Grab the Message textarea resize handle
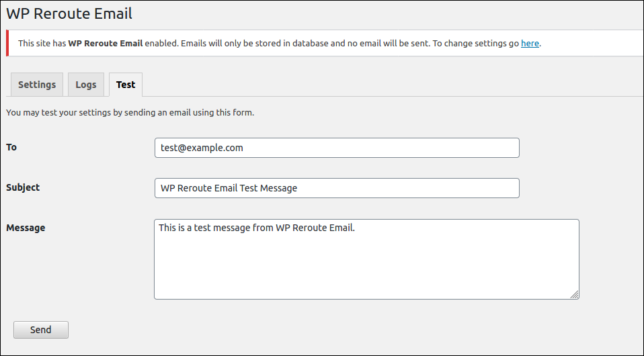This screenshot has height=356, width=644. 575,295
